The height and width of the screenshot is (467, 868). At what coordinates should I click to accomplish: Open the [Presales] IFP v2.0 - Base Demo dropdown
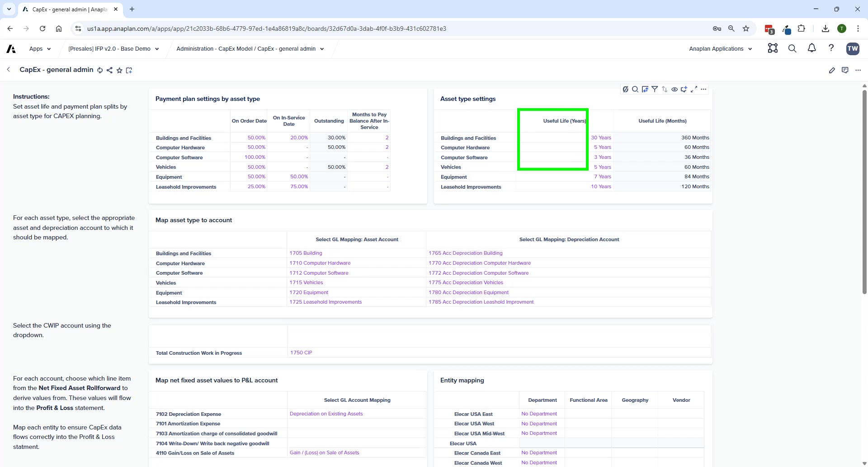click(x=113, y=48)
